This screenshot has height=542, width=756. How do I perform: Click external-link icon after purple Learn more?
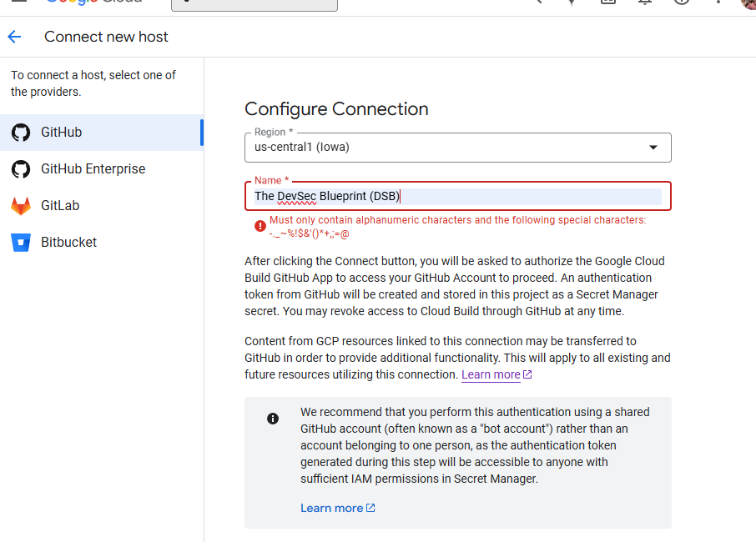pos(527,374)
